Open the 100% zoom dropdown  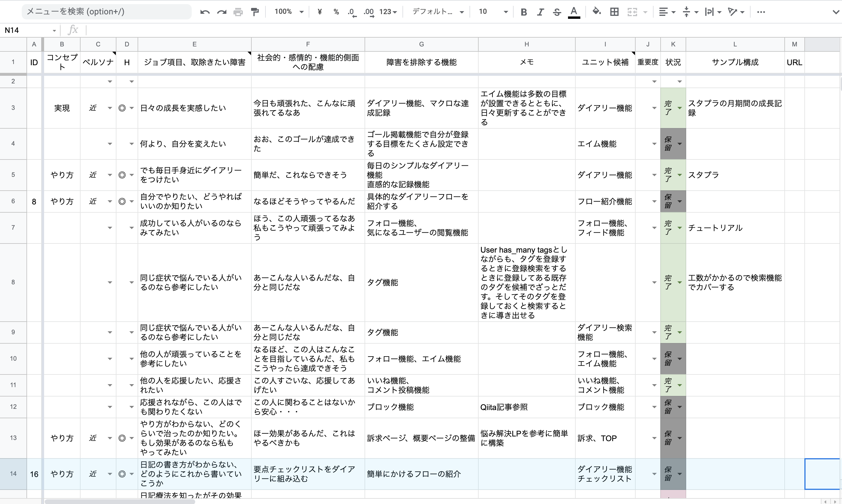pyautogui.click(x=289, y=12)
